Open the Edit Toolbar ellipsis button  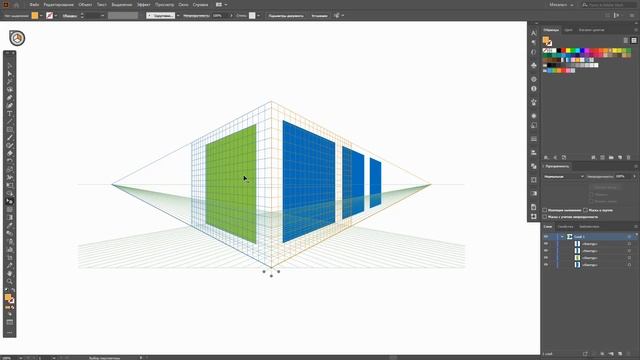click(x=9, y=332)
